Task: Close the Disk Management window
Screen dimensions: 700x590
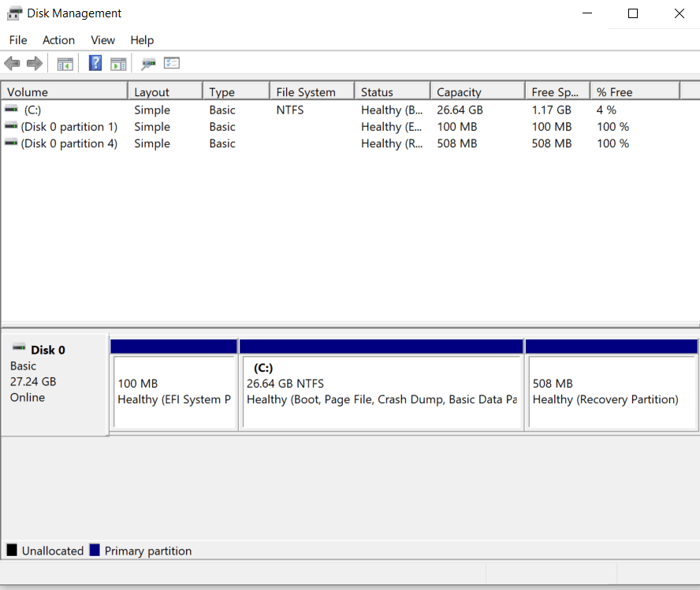Action: (x=679, y=13)
